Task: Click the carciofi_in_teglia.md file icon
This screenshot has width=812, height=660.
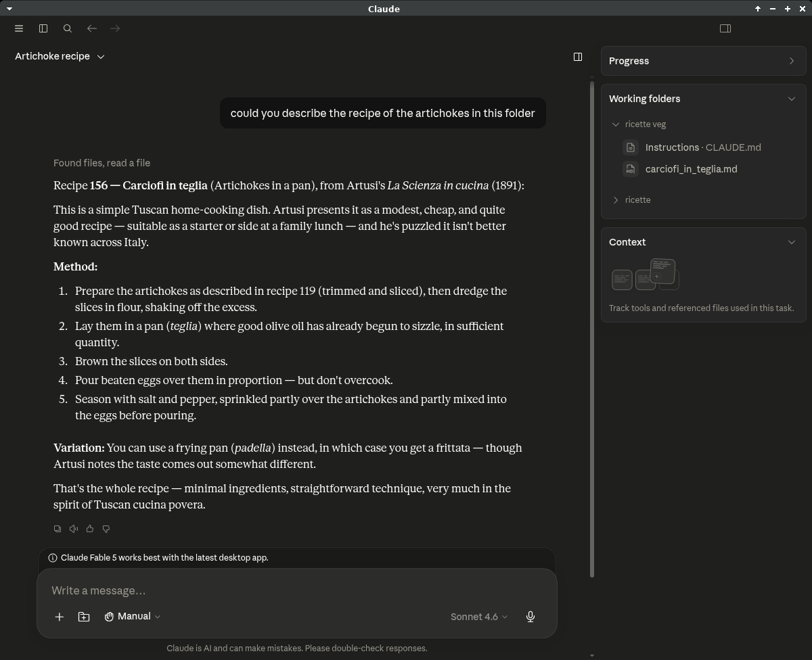Action: click(x=631, y=169)
